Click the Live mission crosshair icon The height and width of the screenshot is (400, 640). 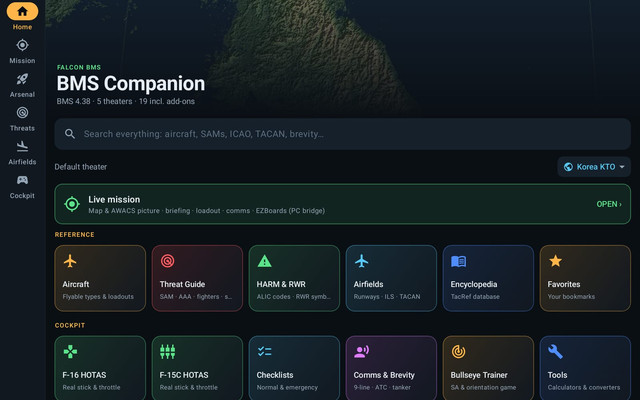click(x=72, y=204)
